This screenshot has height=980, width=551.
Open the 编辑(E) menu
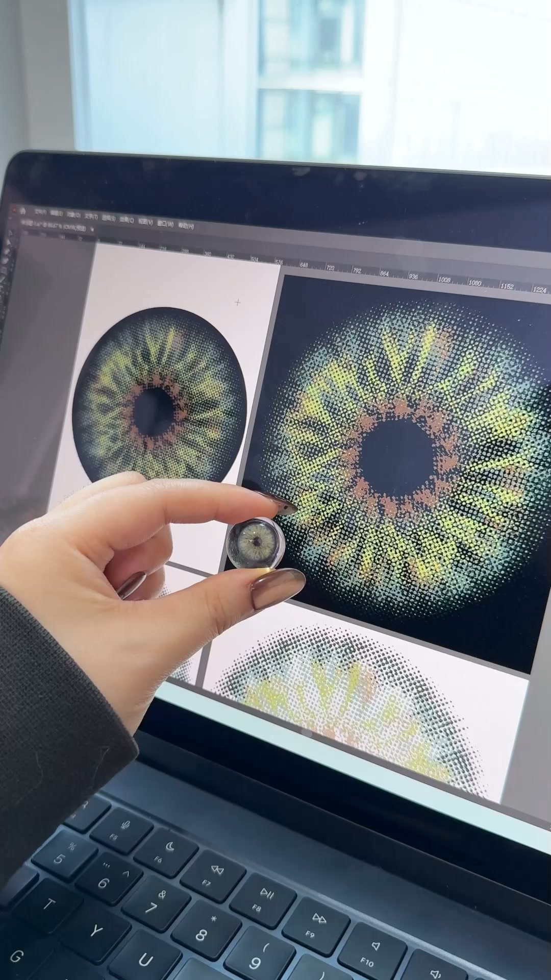56,213
